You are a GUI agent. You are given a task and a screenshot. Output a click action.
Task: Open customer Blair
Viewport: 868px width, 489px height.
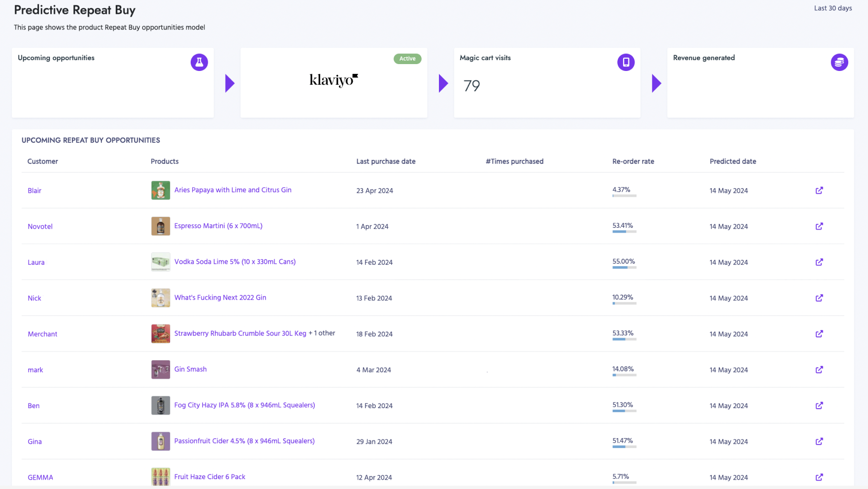pos(34,191)
